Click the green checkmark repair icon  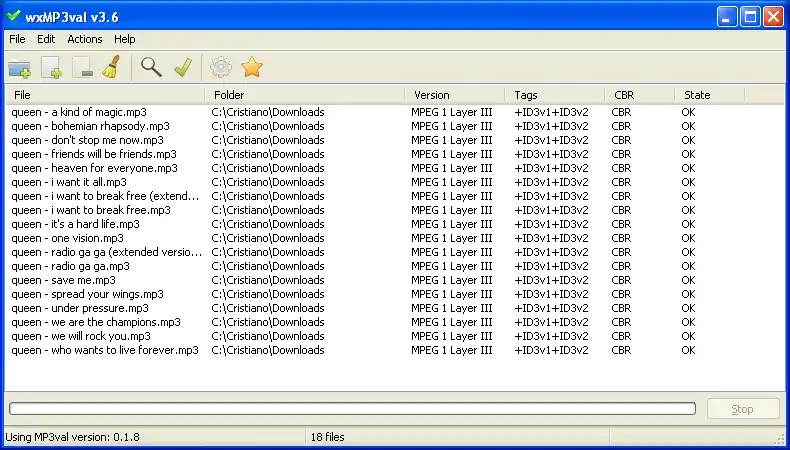[183, 67]
